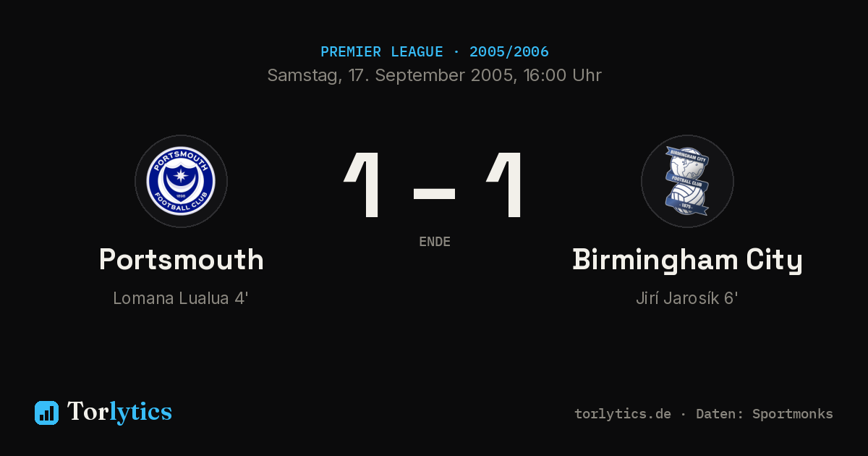Click Birmingham City's score digit
Screen dimensions: 868x456
click(505, 185)
